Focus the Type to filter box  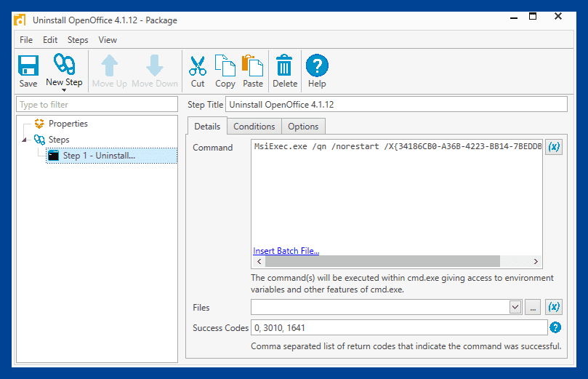(97, 104)
